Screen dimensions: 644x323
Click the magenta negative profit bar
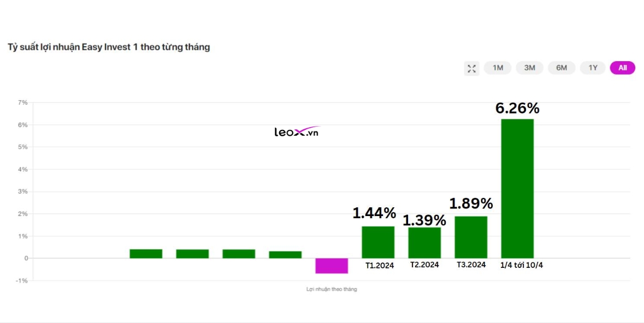coord(332,266)
